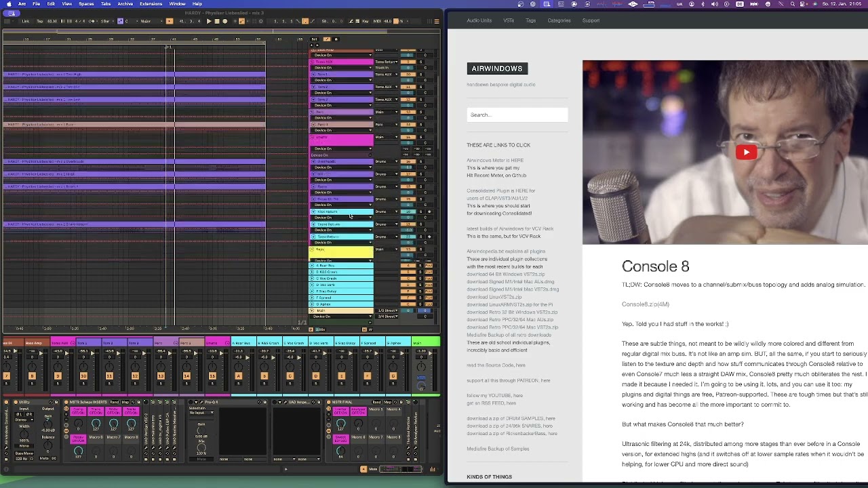Click the Main device view selector at bottom
The height and width of the screenshot is (488, 868).
(x=373, y=469)
